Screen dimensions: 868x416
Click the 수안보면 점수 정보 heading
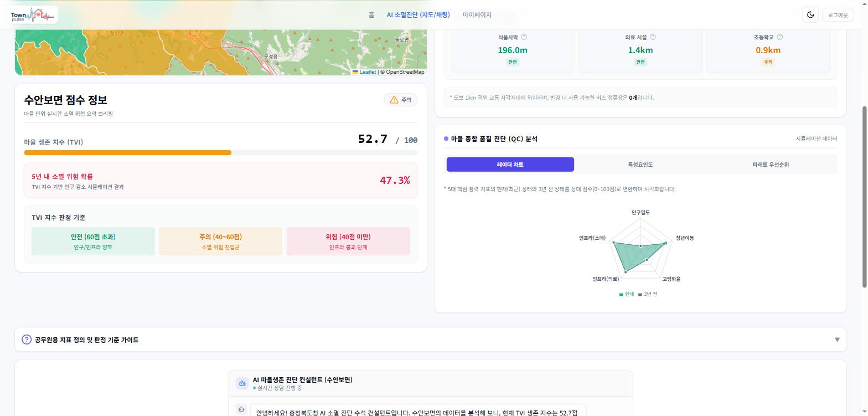65,100
